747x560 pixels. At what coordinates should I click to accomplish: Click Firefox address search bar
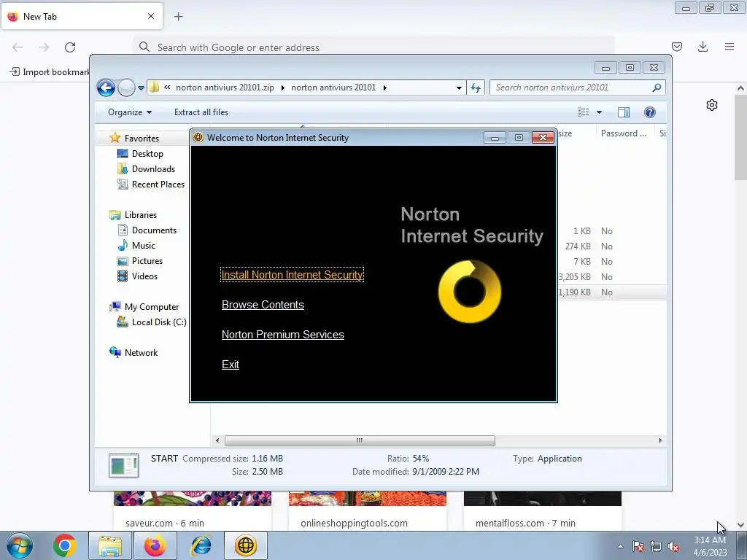pyautogui.click(x=374, y=47)
